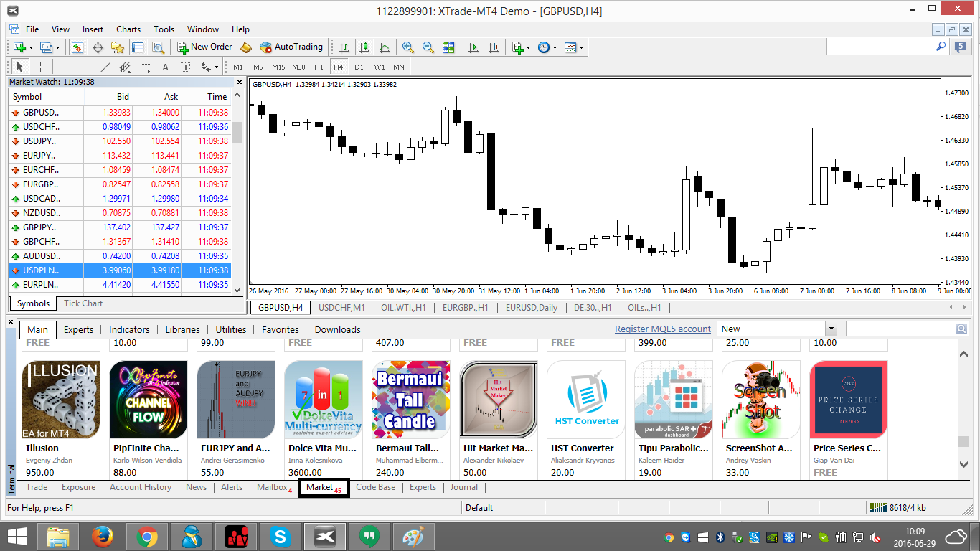Tile chart windows icon
This screenshot has height=551, width=980.
point(448,47)
